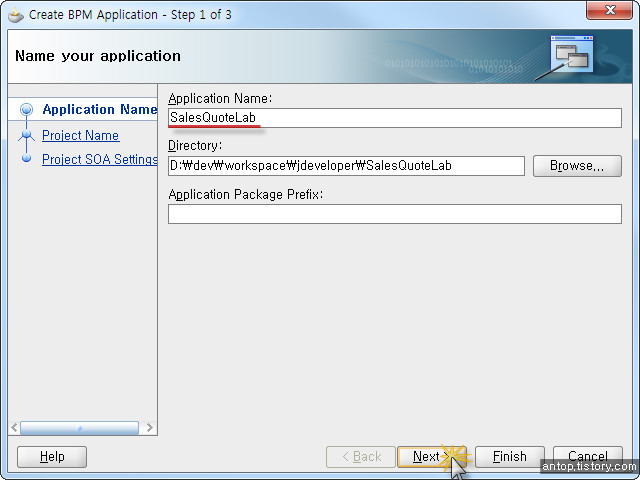Open Help for this wizard

(x=52, y=456)
